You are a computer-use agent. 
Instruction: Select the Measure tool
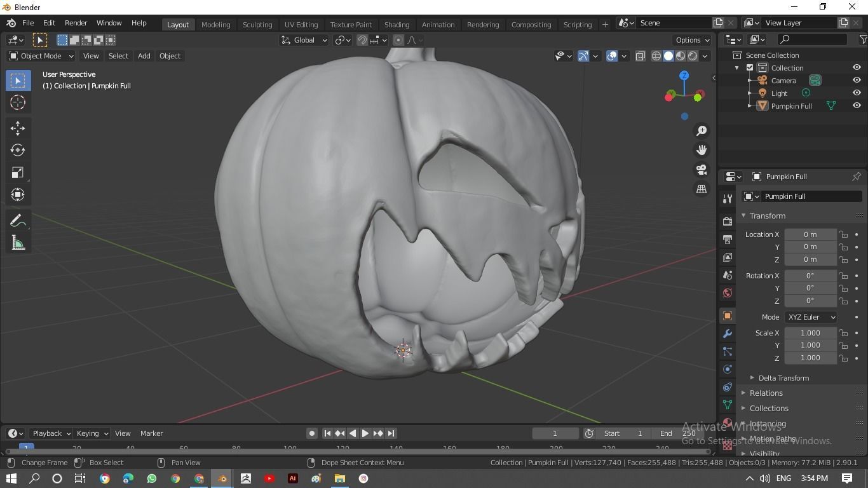click(x=18, y=243)
